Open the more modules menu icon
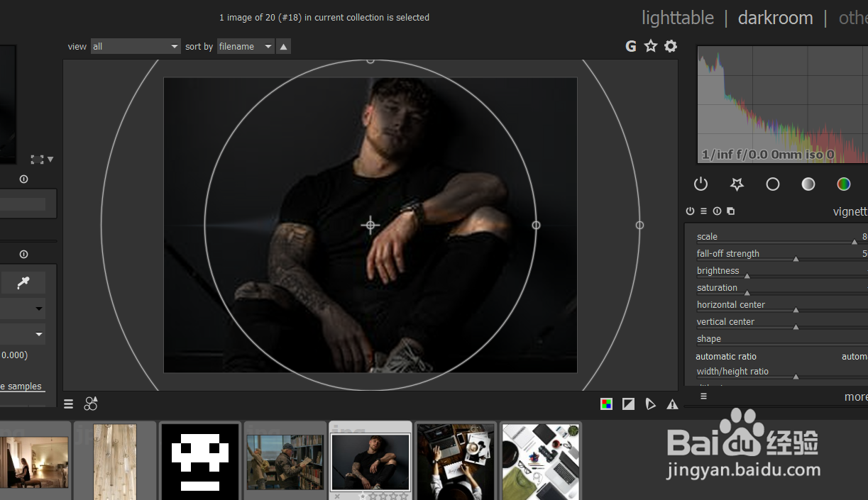 [x=703, y=396]
